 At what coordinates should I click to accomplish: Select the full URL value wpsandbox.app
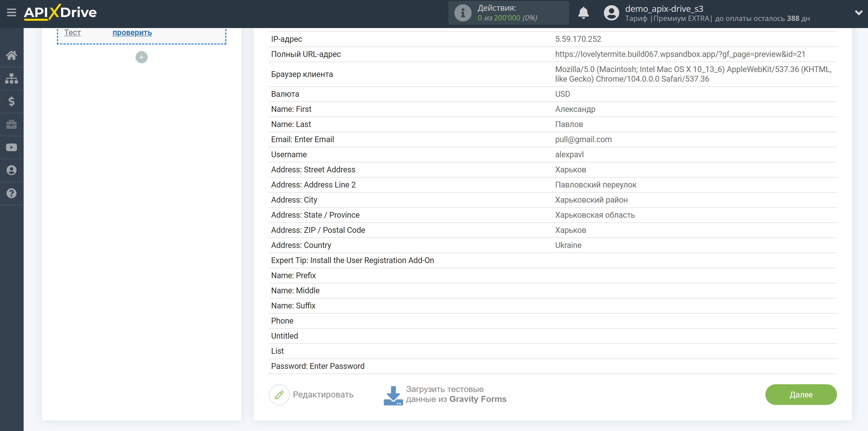pos(680,54)
